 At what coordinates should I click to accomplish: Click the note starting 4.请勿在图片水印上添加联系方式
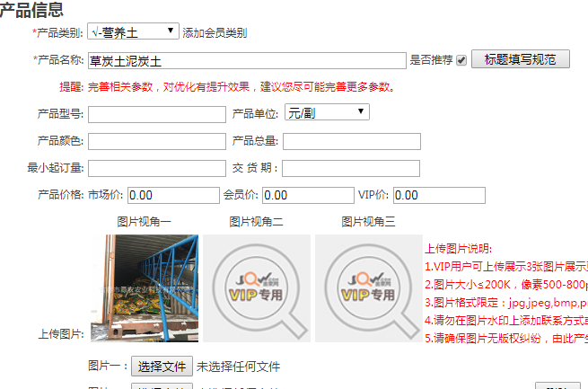[x=506, y=321]
